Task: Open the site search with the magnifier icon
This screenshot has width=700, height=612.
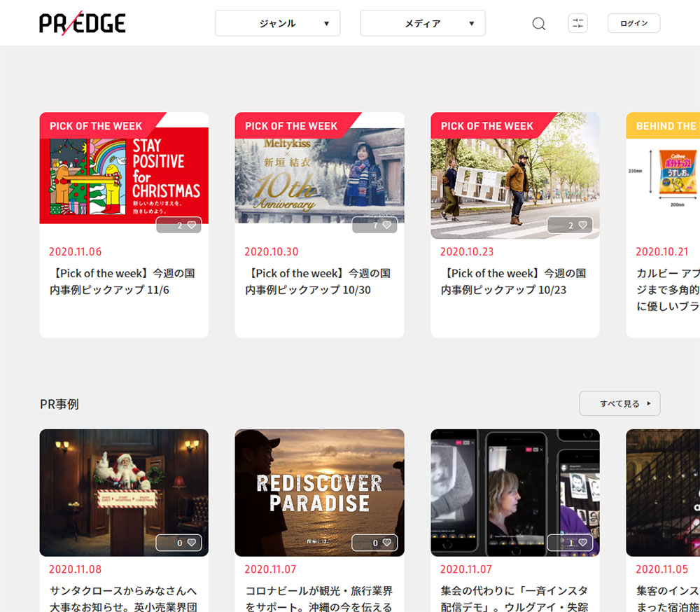Action: (538, 23)
